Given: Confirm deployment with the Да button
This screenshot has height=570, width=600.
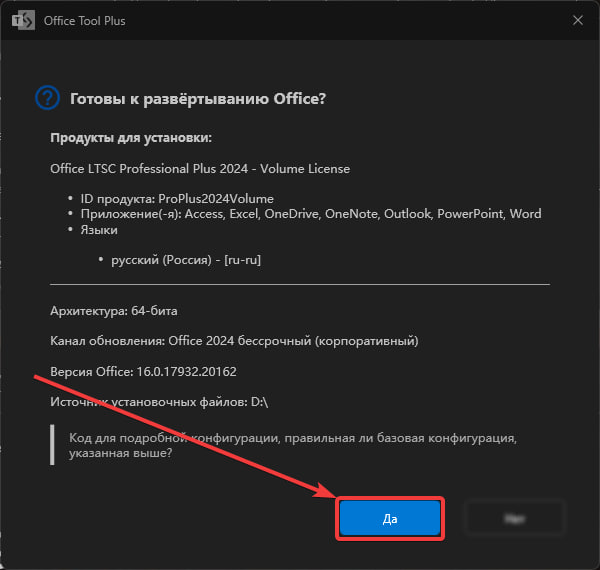Looking at the screenshot, I should (390, 519).
